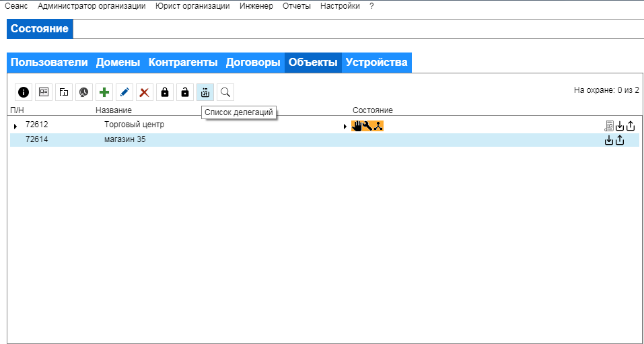Sort by Название column header
Viewport: 644px width, 344px height.
pos(114,110)
